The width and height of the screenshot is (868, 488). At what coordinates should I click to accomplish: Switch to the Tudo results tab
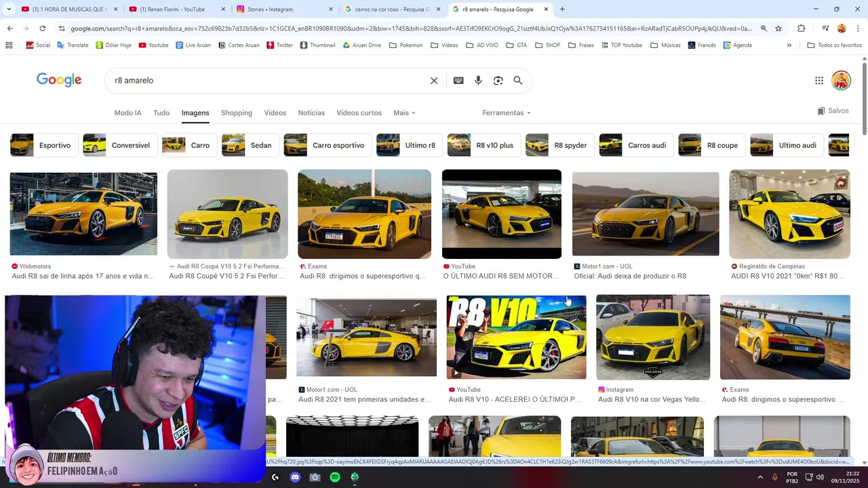[x=161, y=113]
